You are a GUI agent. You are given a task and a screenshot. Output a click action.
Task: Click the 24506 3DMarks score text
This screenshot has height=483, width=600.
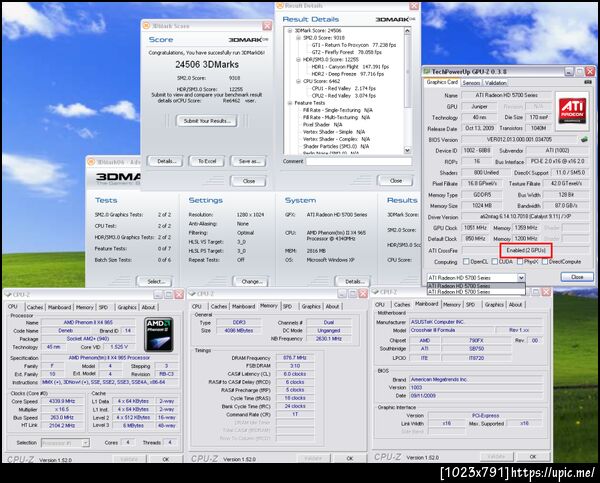click(207, 64)
